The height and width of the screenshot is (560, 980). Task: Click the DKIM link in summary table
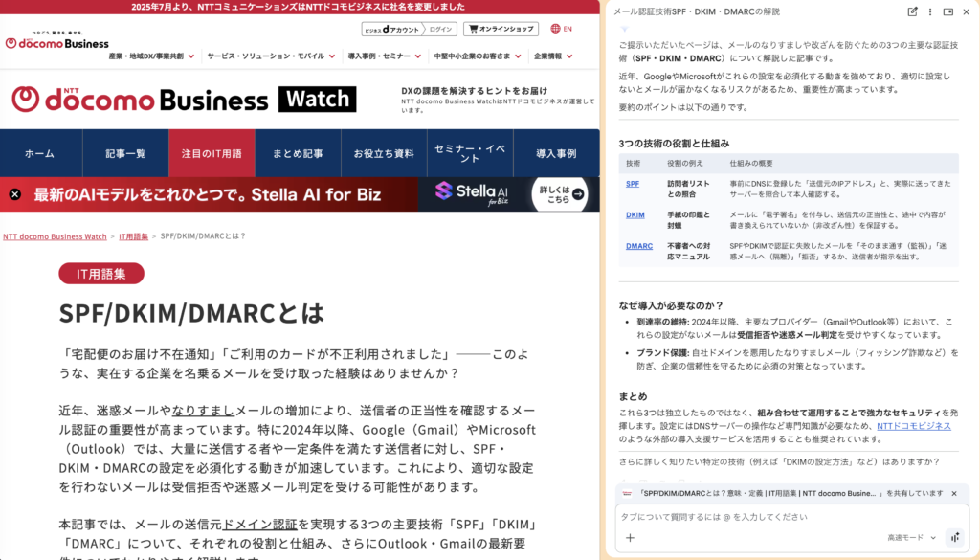pos(635,215)
